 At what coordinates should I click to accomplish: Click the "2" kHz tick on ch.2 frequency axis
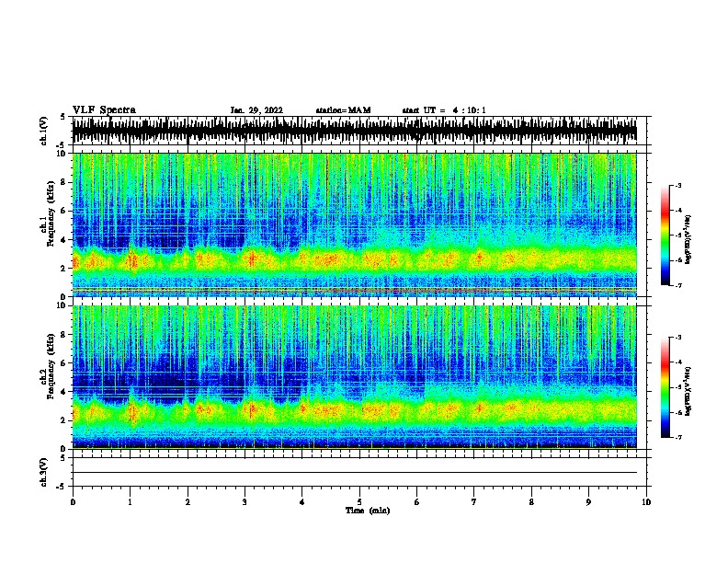pyautogui.click(x=63, y=420)
